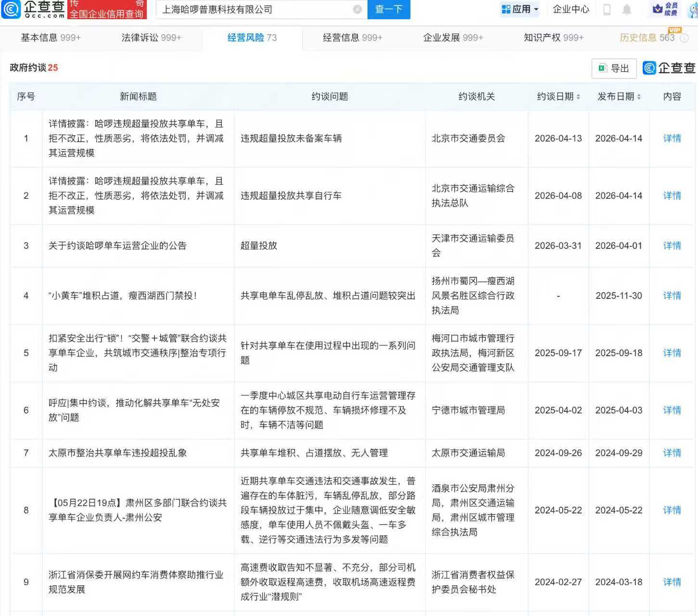Open 详情 for 浙江省消保委 row
Screen dimensions: 698x616
click(x=672, y=582)
